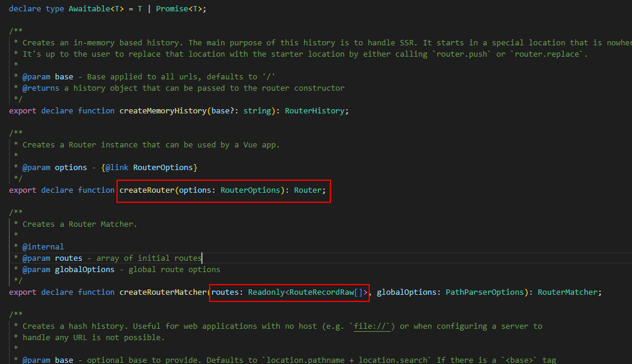This screenshot has height=364, width=632.
Task: Open the RouterOptions reference in @link comment
Action: (x=163, y=168)
